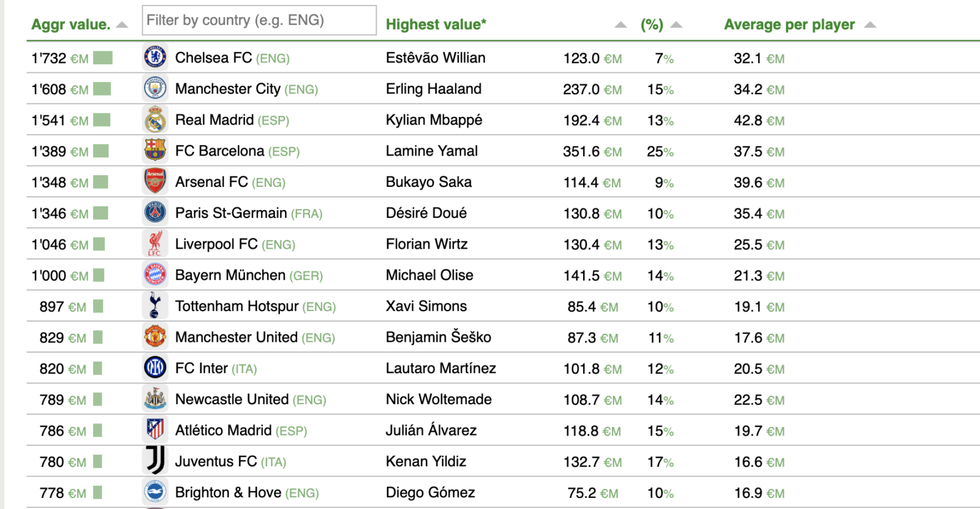Open the Paris St-Germain club link
Viewport: 980px width, 509px height.
[231, 213]
